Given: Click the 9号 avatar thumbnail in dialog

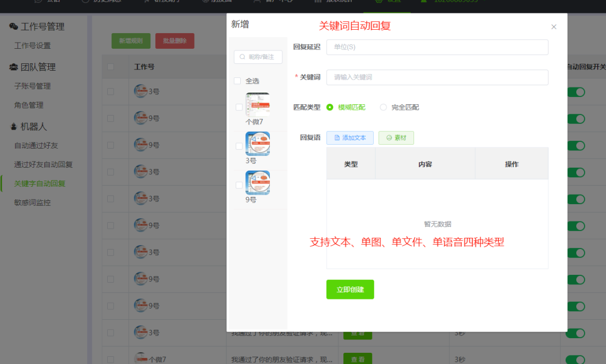Looking at the screenshot, I should coord(258,182).
